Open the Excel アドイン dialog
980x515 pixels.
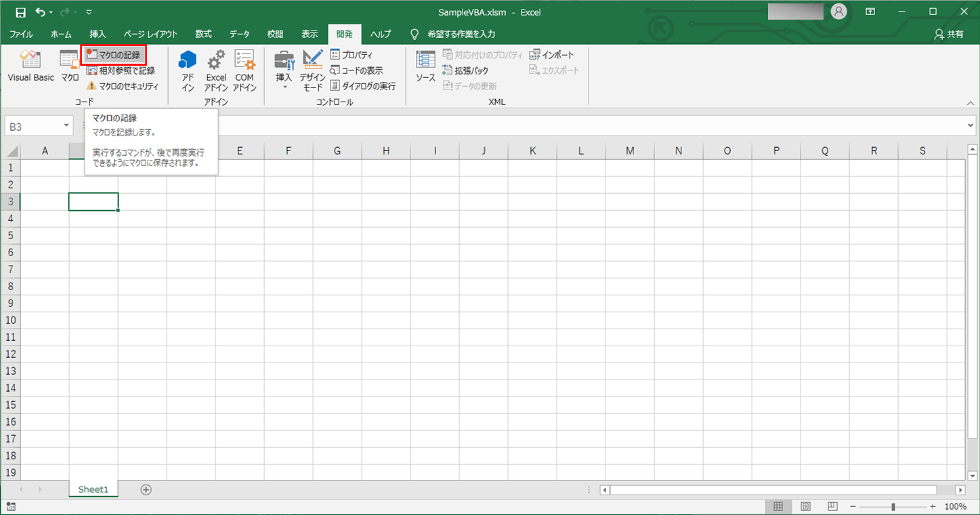coord(216,70)
